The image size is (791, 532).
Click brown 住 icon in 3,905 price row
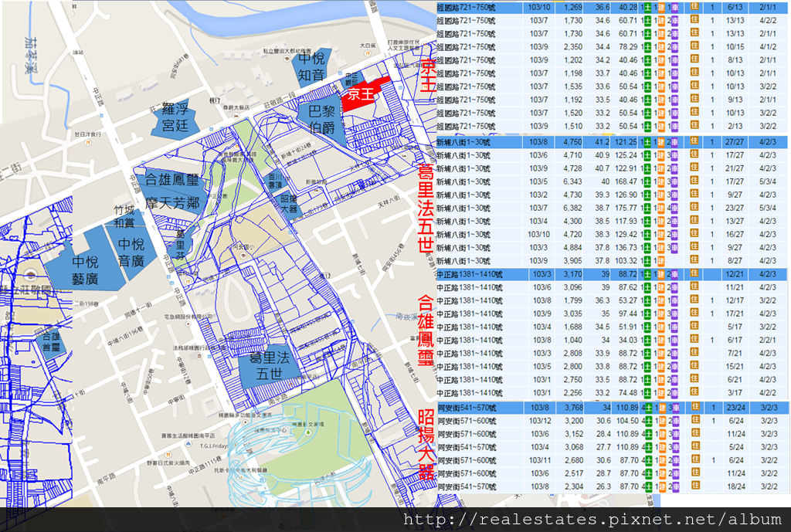(694, 260)
